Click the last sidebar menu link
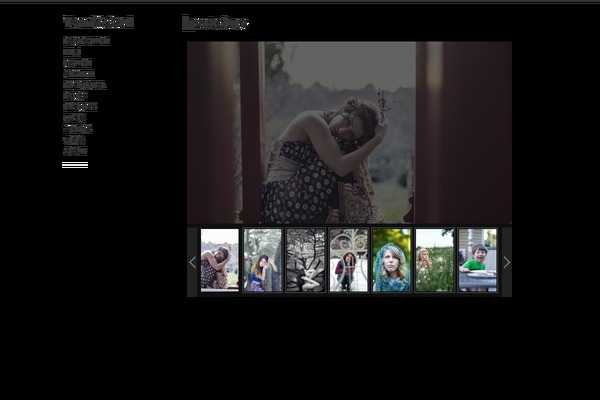The width and height of the screenshot is (600, 400). point(75,151)
